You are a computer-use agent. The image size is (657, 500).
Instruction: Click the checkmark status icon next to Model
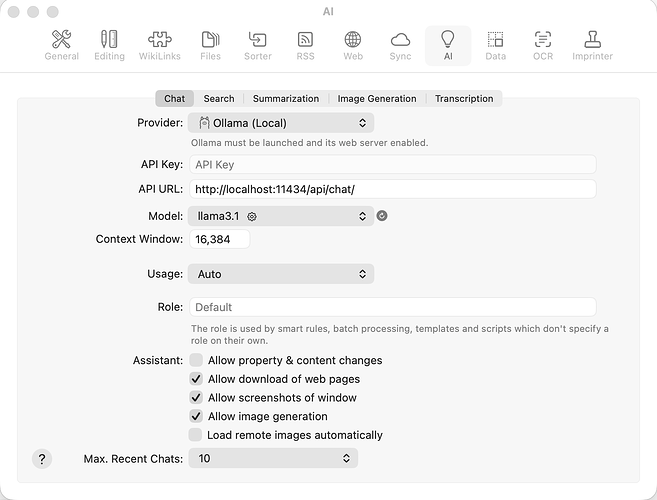point(382,216)
